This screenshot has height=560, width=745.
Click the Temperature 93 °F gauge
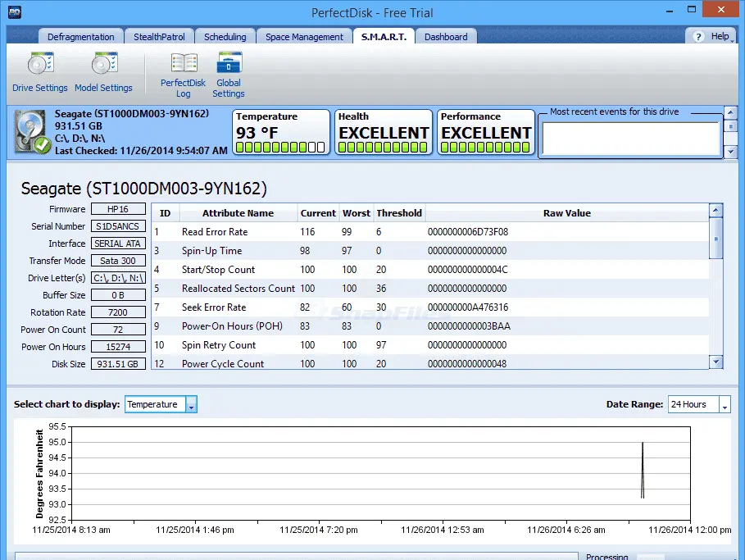pyautogui.click(x=281, y=132)
